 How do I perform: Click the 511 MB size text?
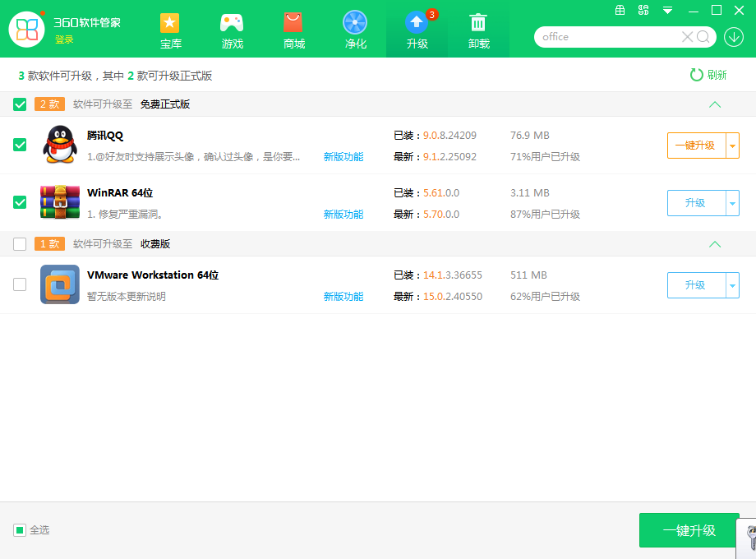(528, 275)
